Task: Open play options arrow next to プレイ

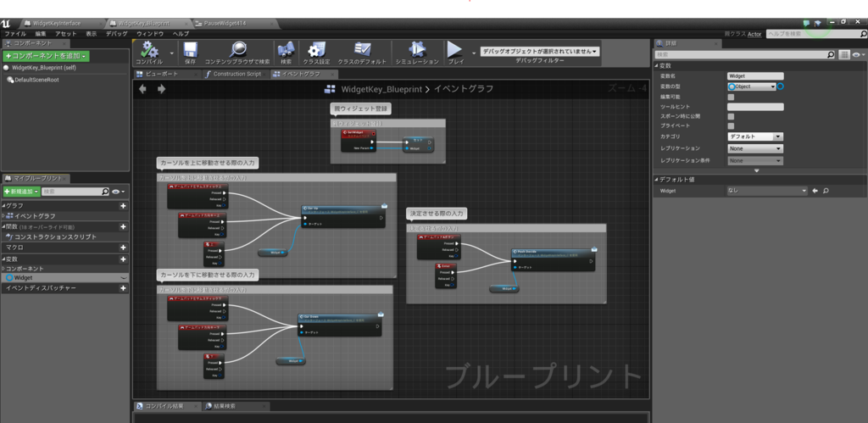Action: (473, 53)
